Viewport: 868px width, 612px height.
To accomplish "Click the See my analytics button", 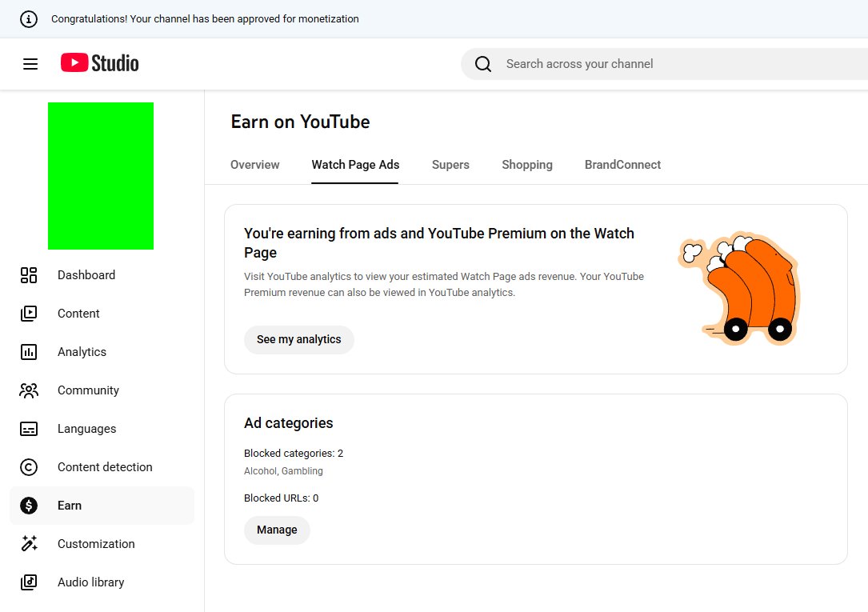I will [299, 340].
